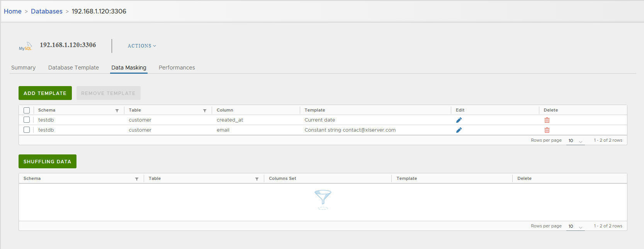
Task: Click the database title 192.168.1.120:3306
Action: (x=68, y=45)
